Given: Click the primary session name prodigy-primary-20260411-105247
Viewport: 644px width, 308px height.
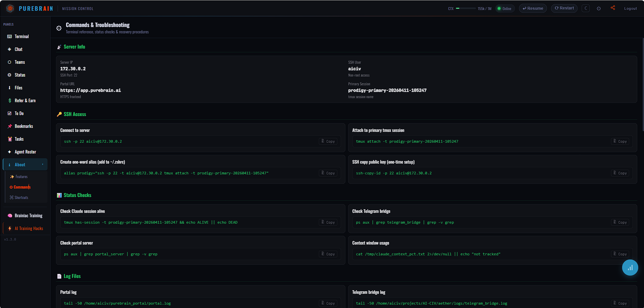Looking at the screenshot, I should pos(387,90).
